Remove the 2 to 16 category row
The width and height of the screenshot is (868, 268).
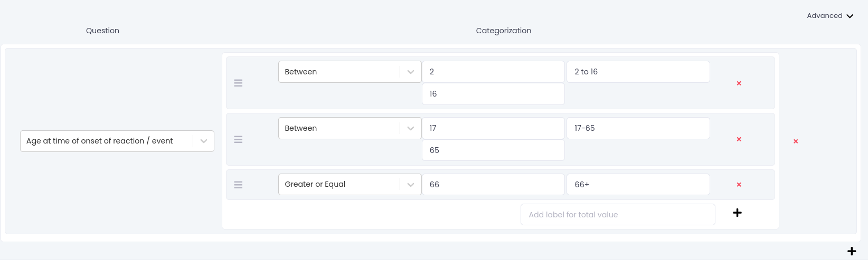739,83
